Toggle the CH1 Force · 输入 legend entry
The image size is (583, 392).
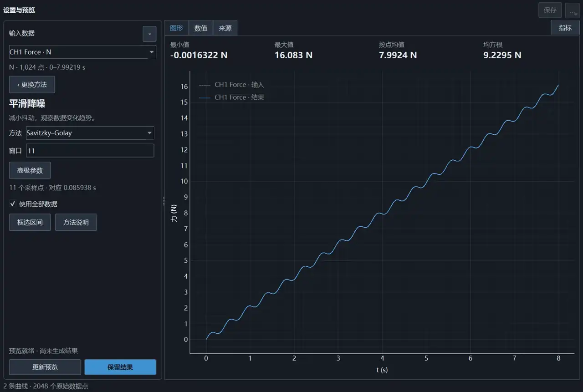[x=231, y=85]
